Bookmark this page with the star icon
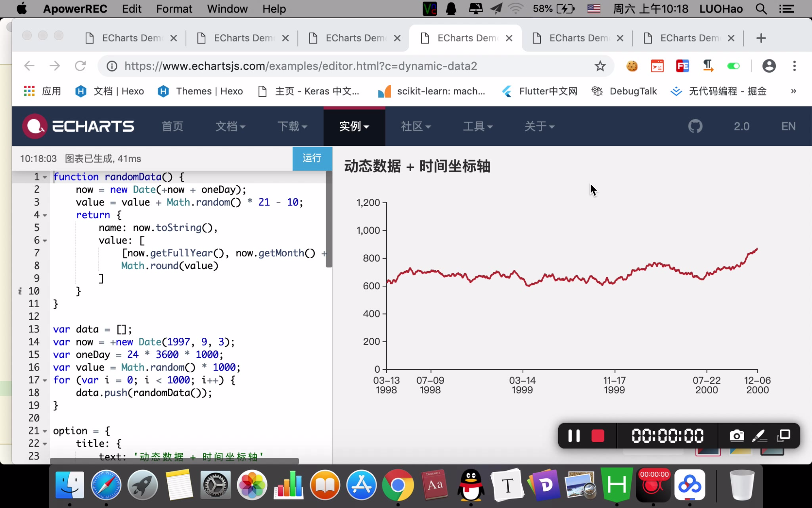 point(600,66)
